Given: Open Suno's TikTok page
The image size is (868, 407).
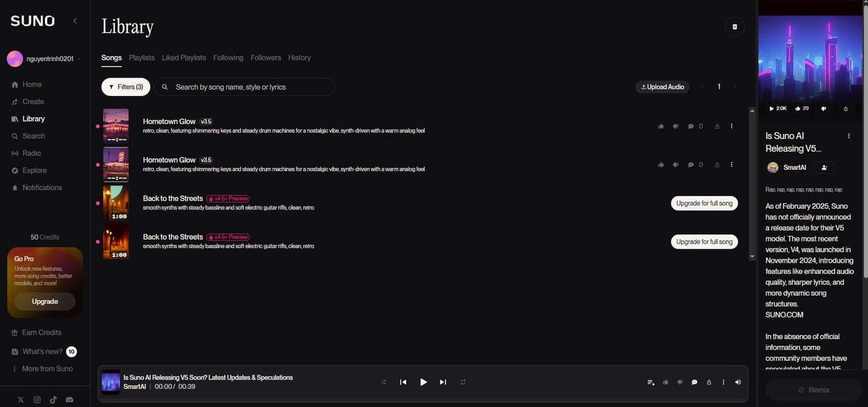Looking at the screenshot, I should (53, 399).
